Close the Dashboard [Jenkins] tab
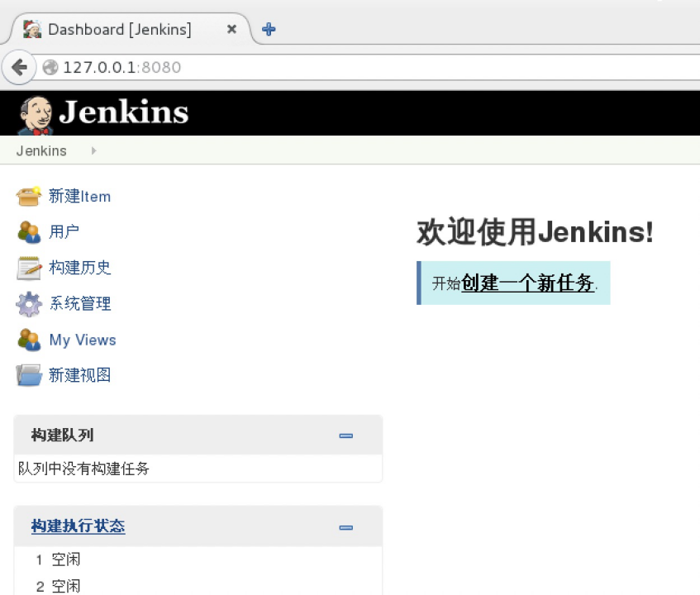This screenshot has height=595, width=700. click(232, 30)
